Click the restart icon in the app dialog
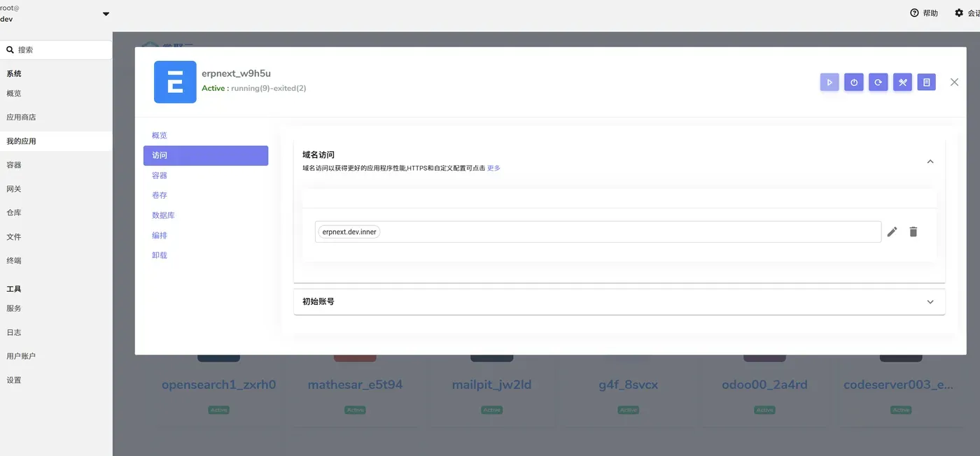The width and height of the screenshot is (980, 456). 878,82
